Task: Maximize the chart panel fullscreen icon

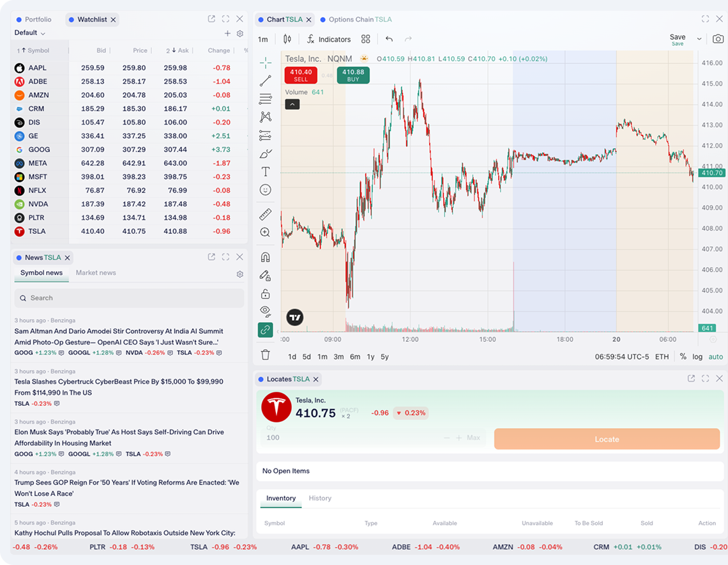Action: pyautogui.click(x=705, y=19)
